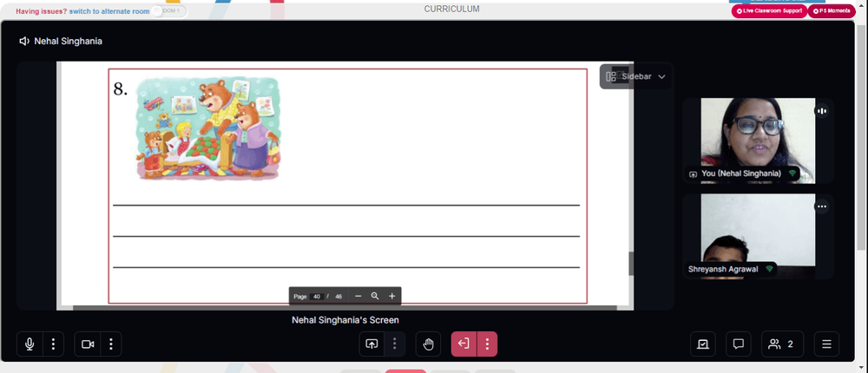868x373 pixels.
Task: Click the PS Moments button
Action: point(832,11)
